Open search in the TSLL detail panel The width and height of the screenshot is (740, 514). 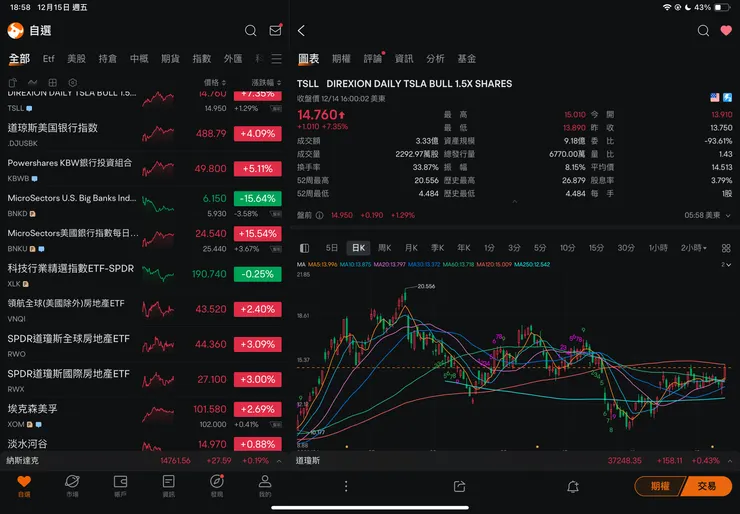coord(703,31)
